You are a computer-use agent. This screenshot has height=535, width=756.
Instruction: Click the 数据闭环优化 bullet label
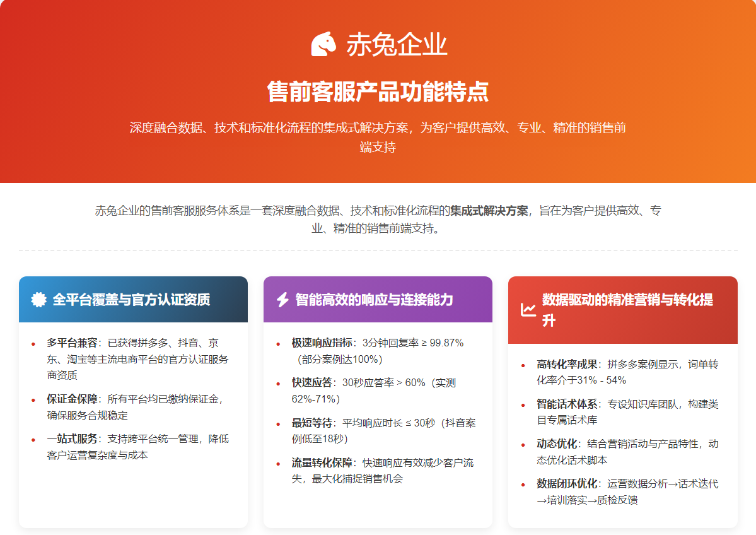[x=567, y=484]
